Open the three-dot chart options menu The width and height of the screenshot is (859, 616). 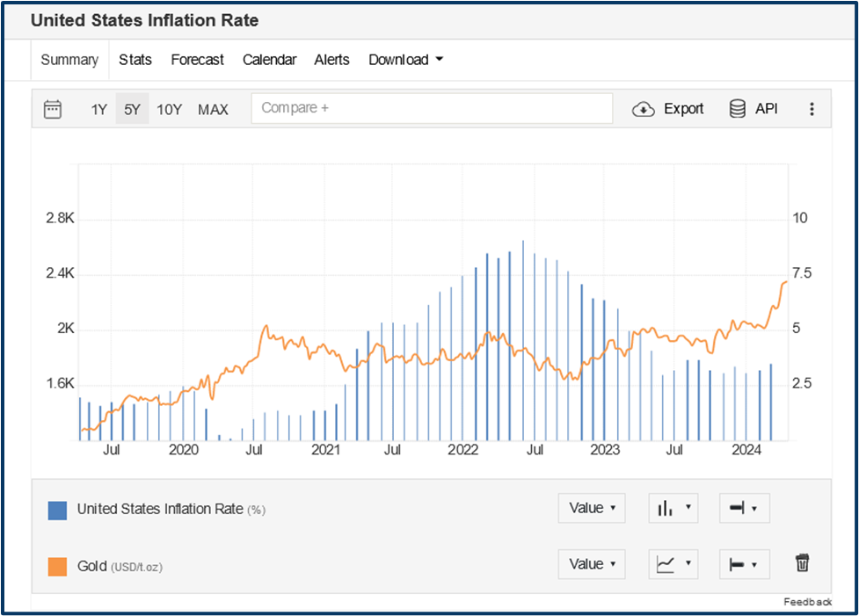point(812,109)
